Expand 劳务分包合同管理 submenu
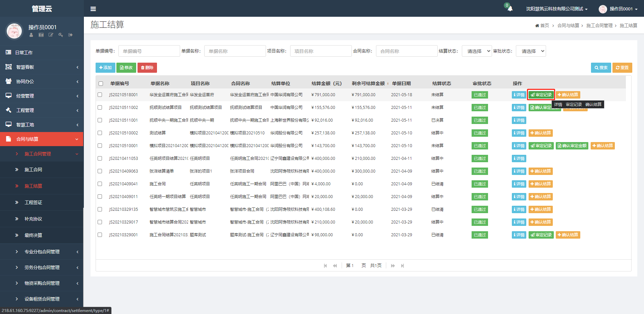 [42, 267]
